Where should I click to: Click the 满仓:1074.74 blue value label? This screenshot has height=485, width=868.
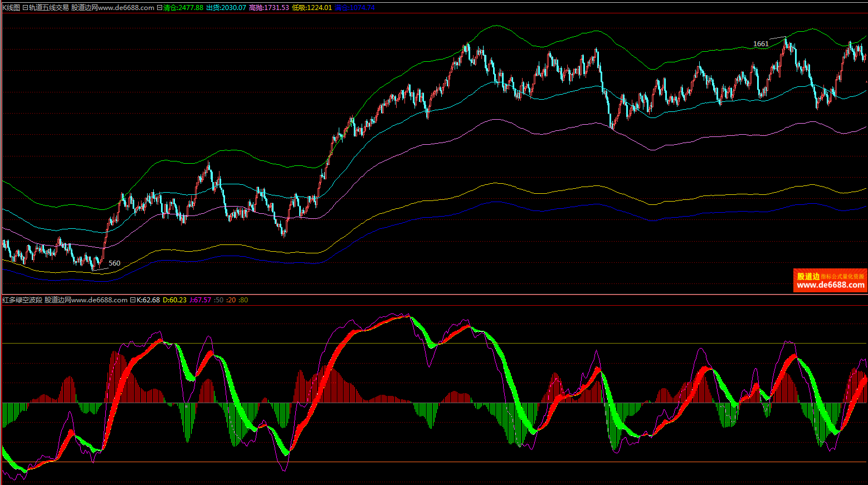point(354,8)
